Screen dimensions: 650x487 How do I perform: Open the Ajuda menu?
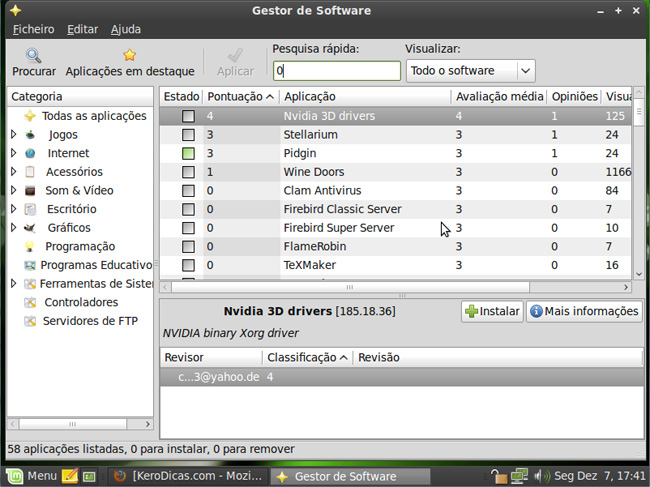[126, 29]
